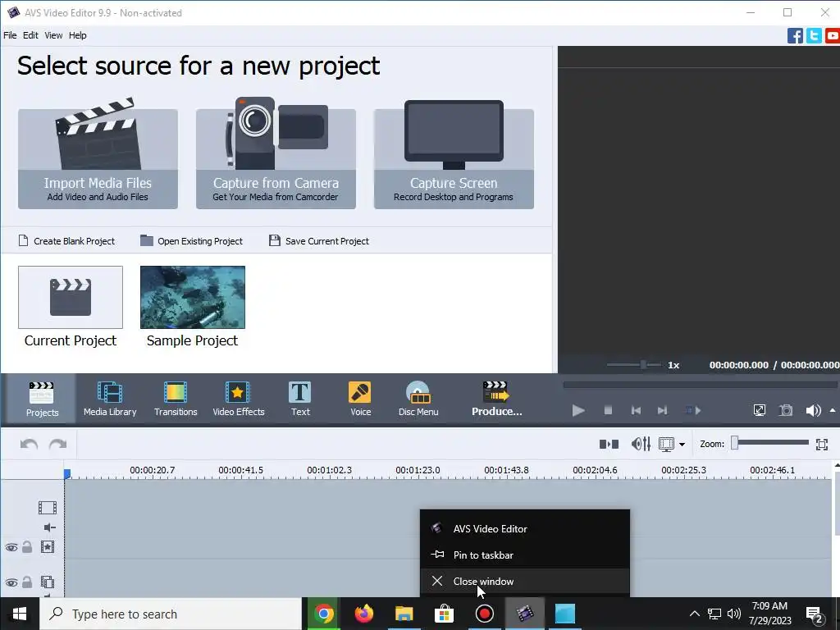Click AVS Video Editor jump list entry
Image resolution: width=840 pixels, height=630 pixels.
tap(525, 529)
